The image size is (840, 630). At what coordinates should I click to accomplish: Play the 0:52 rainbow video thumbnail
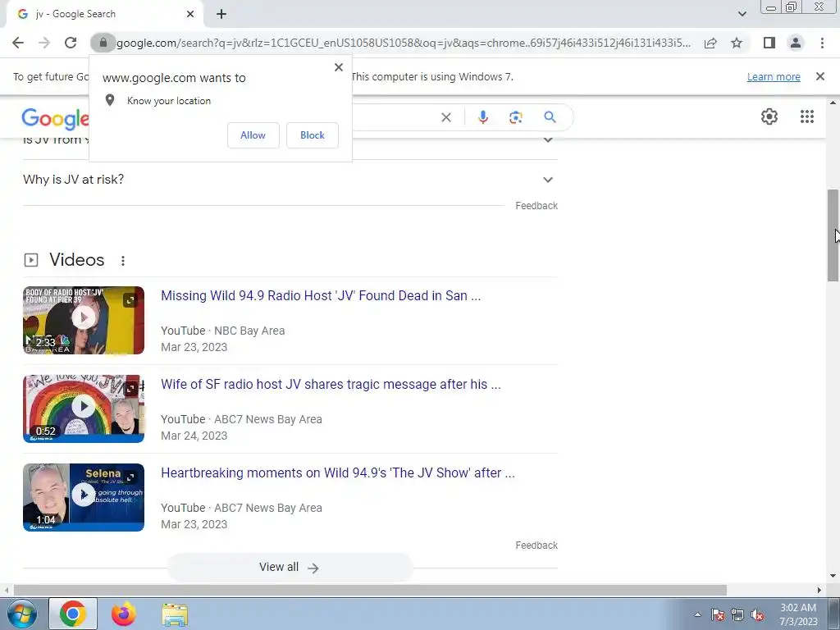(84, 409)
